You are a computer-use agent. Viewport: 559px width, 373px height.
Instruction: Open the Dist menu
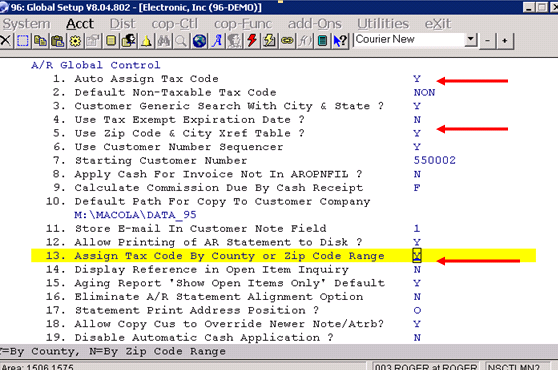(x=122, y=24)
